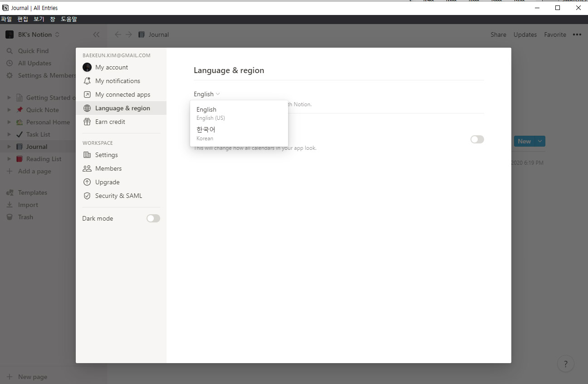
Task: Open Personal Home page
Action: pos(48,122)
